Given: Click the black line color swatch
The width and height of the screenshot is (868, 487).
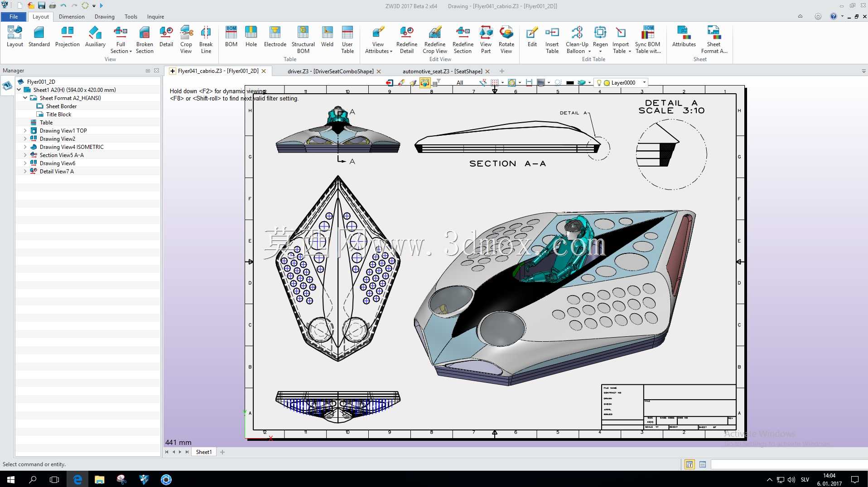Looking at the screenshot, I should click(570, 83).
